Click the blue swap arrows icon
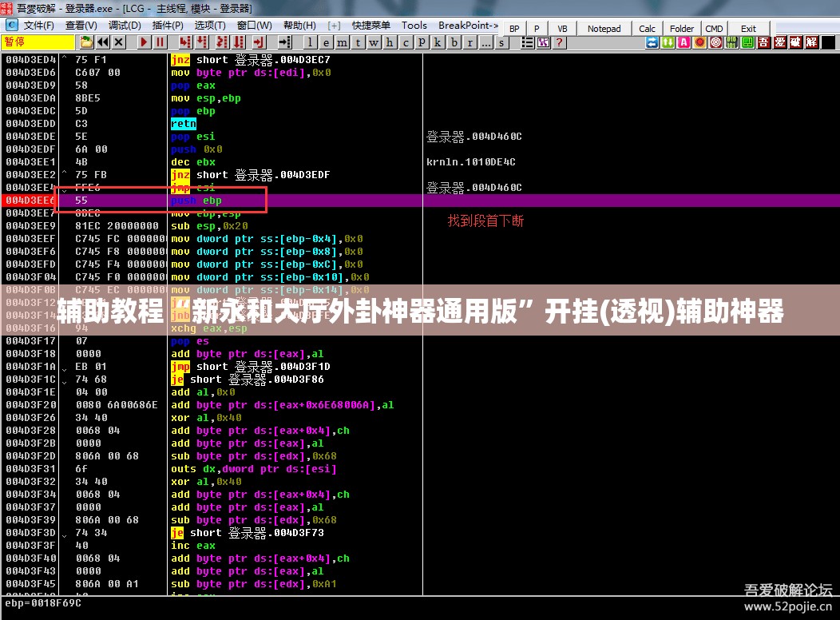840x620 pixels. tap(652, 42)
